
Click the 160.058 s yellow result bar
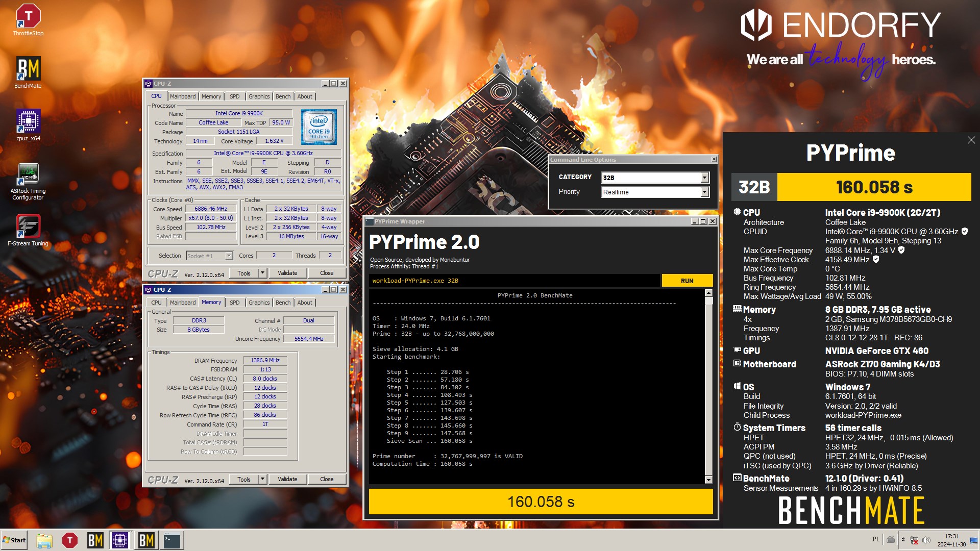click(x=541, y=502)
